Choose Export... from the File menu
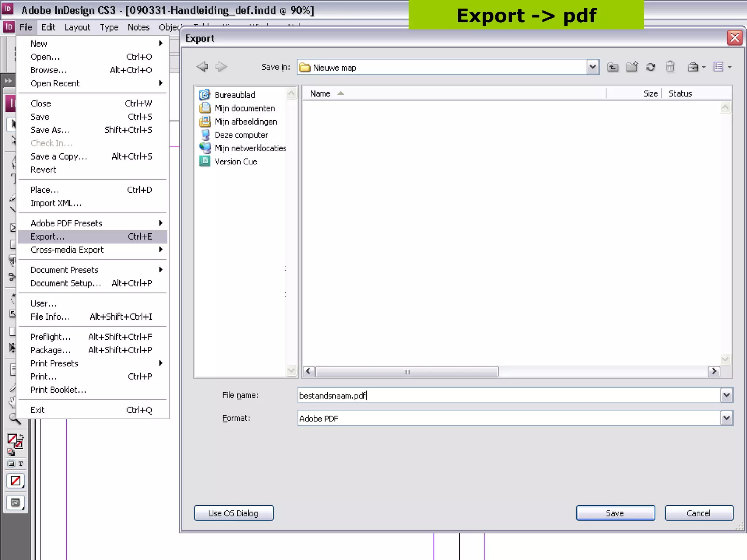The height and width of the screenshot is (560, 747). point(93,237)
